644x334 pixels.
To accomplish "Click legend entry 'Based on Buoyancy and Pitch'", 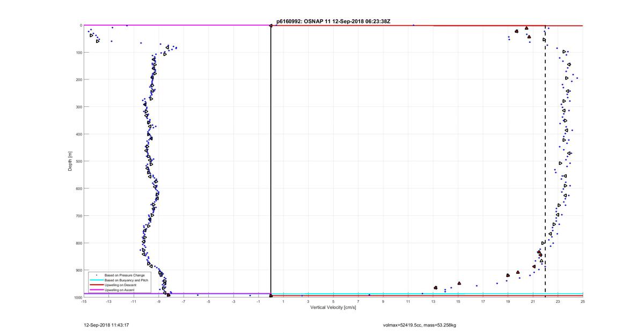I will tap(126, 280).
